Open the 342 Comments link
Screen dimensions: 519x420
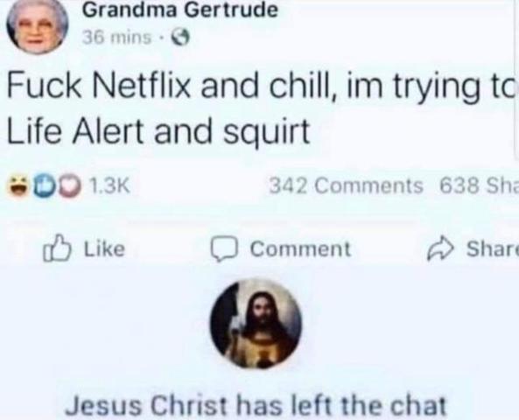tap(347, 185)
